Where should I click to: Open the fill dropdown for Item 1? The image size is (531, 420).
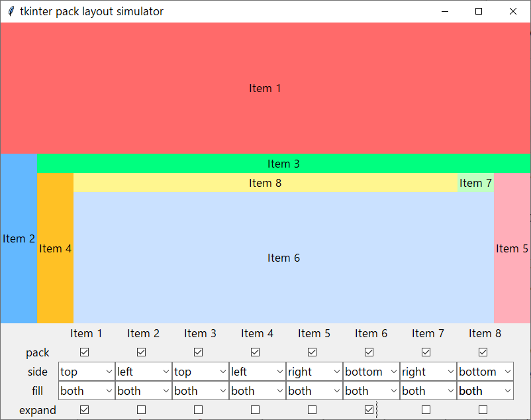[x=87, y=391]
